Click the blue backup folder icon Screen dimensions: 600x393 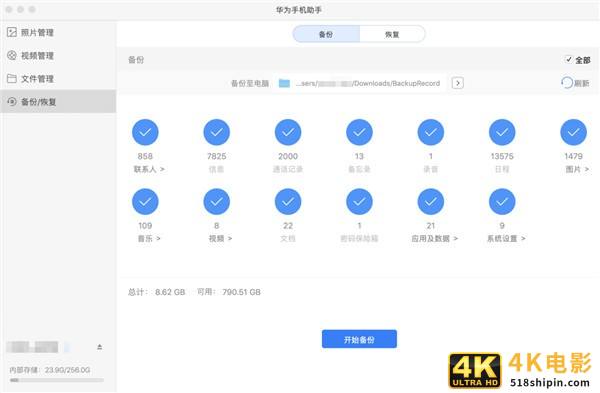point(284,83)
